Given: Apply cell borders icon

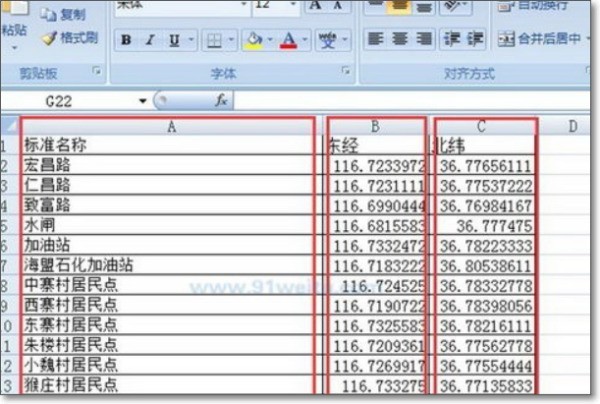Looking at the screenshot, I should tap(213, 41).
